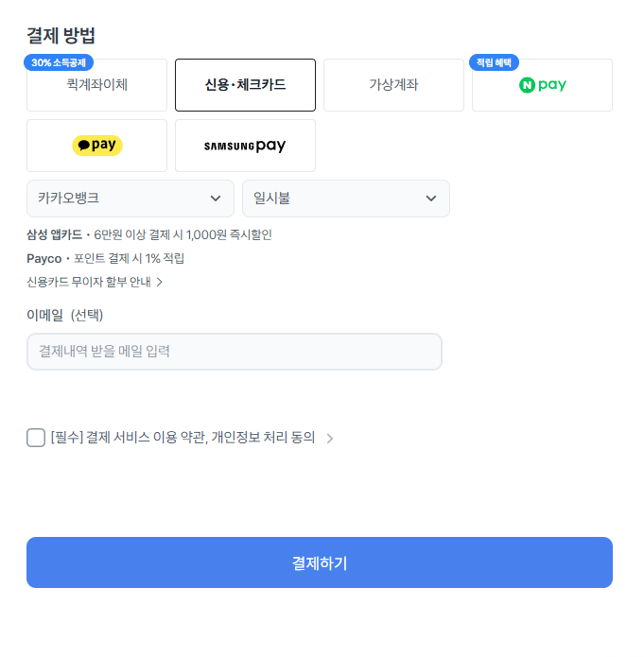This screenshot has width=644, height=657.
Task: Open the 결제 서비스 이용 약관 text link
Action: click(x=182, y=438)
